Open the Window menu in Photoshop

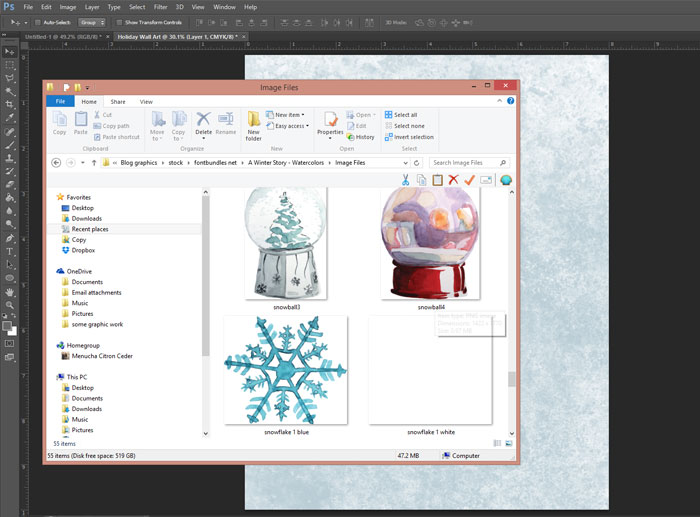tap(224, 7)
